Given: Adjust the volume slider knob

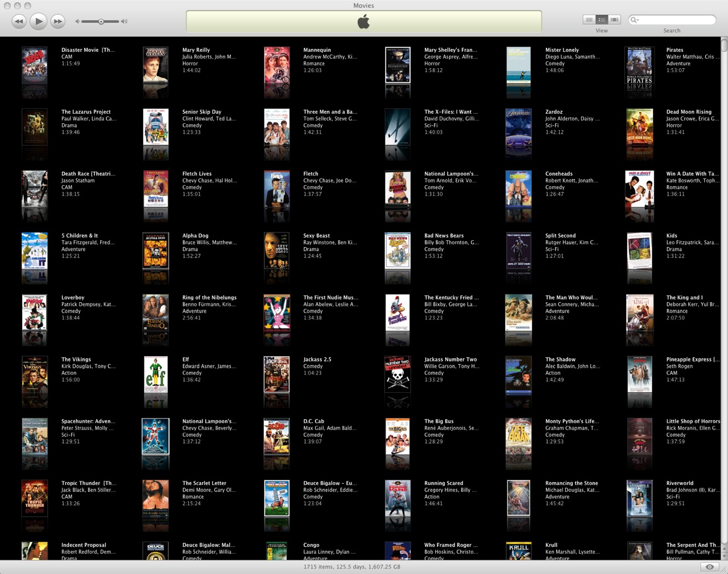Looking at the screenshot, I should [101, 22].
